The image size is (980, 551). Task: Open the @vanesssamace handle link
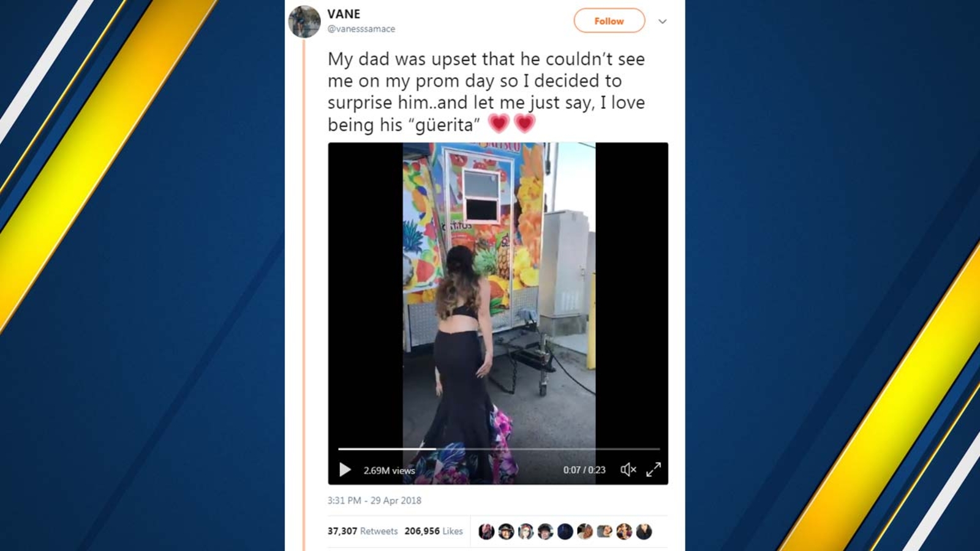coord(361,29)
